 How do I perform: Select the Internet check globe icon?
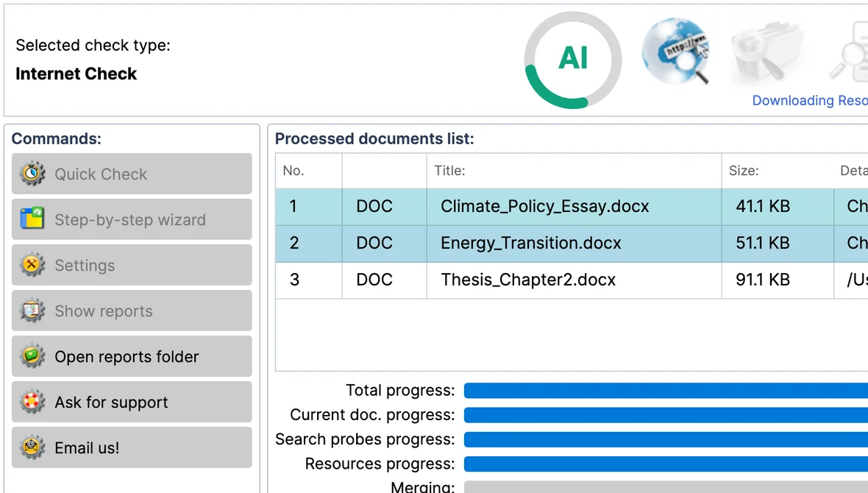click(676, 51)
